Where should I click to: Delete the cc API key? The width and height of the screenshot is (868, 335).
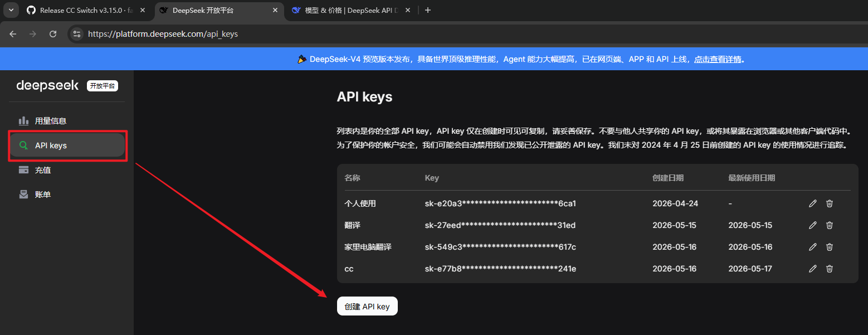pyautogui.click(x=830, y=269)
